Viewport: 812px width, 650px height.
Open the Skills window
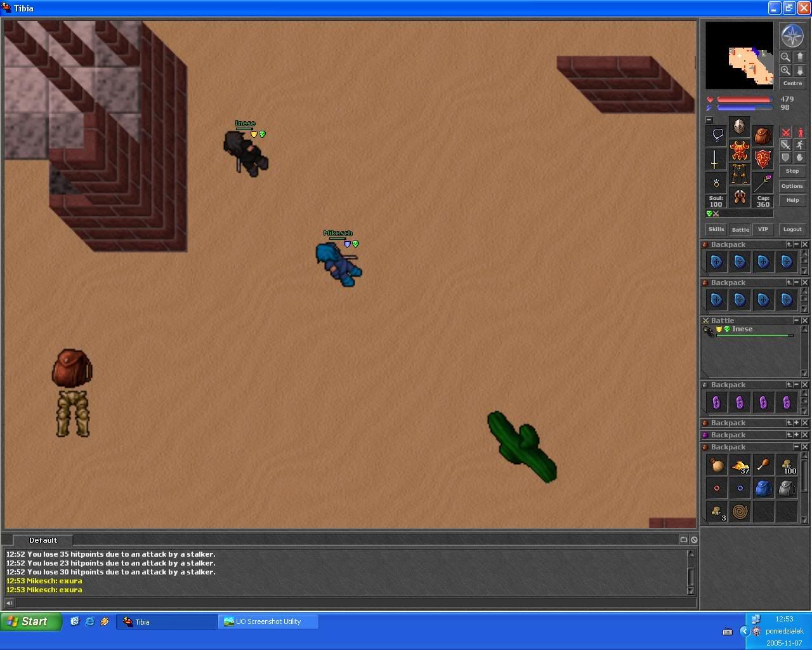[716, 229]
